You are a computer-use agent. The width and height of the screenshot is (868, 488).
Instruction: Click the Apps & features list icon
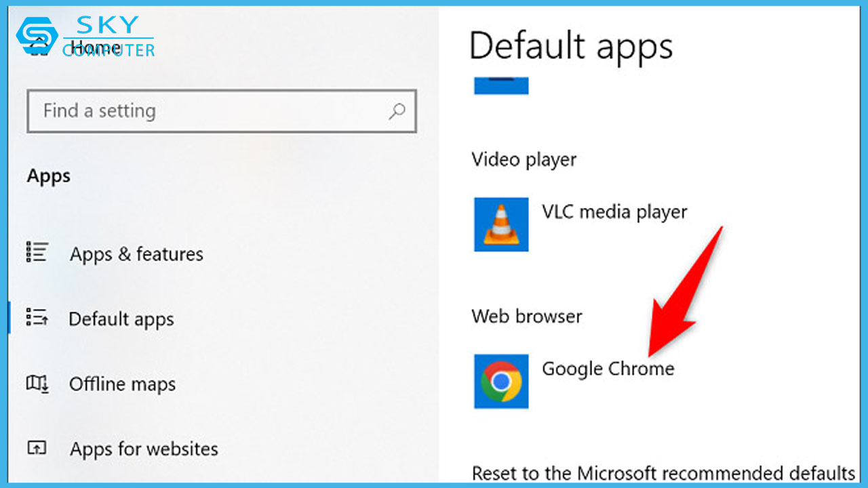37,252
